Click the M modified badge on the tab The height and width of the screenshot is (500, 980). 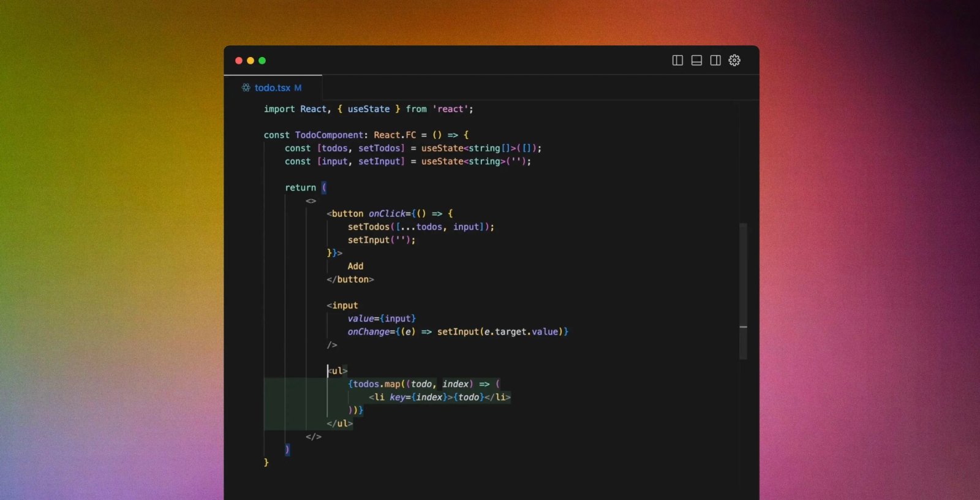(298, 88)
